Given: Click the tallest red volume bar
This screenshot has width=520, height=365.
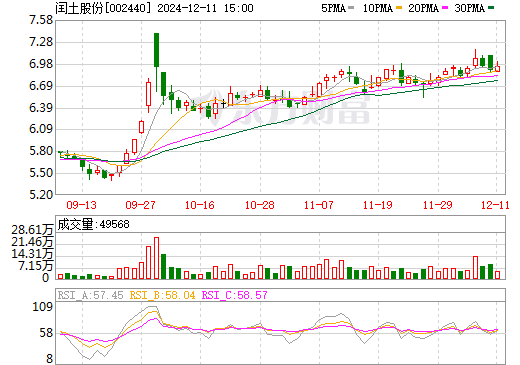Looking at the screenshot, I should pos(156,258).
